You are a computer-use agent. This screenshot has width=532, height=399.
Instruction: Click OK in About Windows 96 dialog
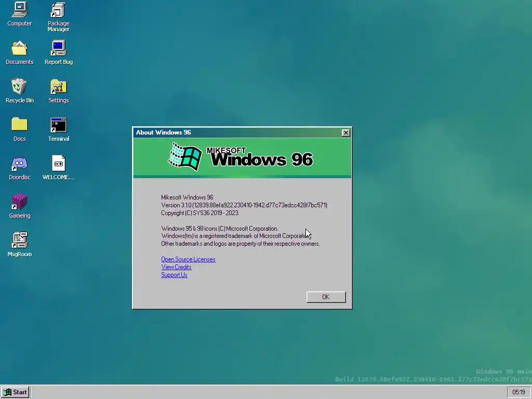point(326,297)
